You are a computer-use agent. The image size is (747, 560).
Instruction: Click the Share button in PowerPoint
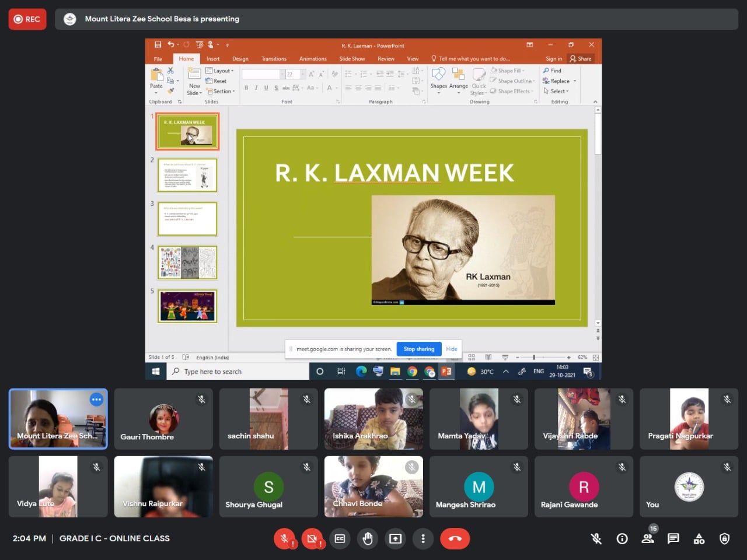(581, 59)
